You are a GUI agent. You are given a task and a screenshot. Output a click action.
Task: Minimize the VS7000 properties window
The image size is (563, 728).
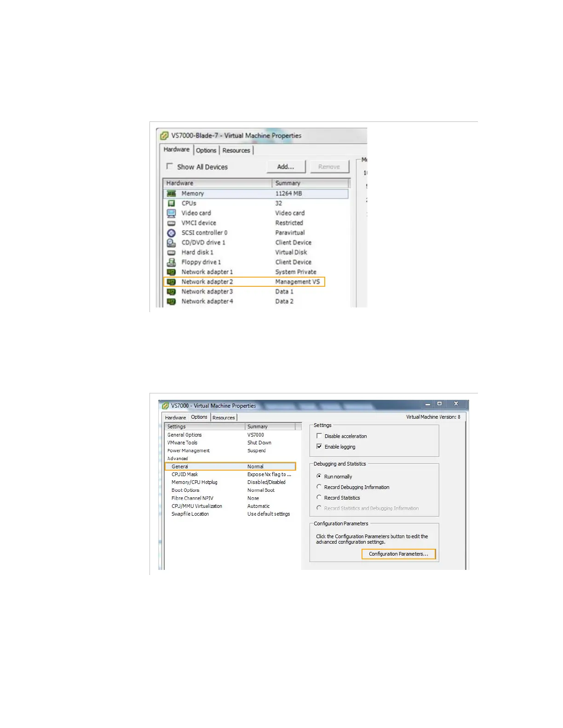(428, 404)
